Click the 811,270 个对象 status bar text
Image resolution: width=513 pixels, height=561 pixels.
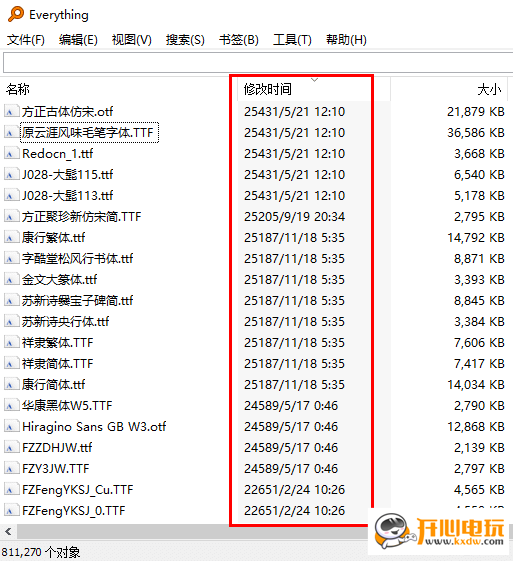[x=41, y=552]
